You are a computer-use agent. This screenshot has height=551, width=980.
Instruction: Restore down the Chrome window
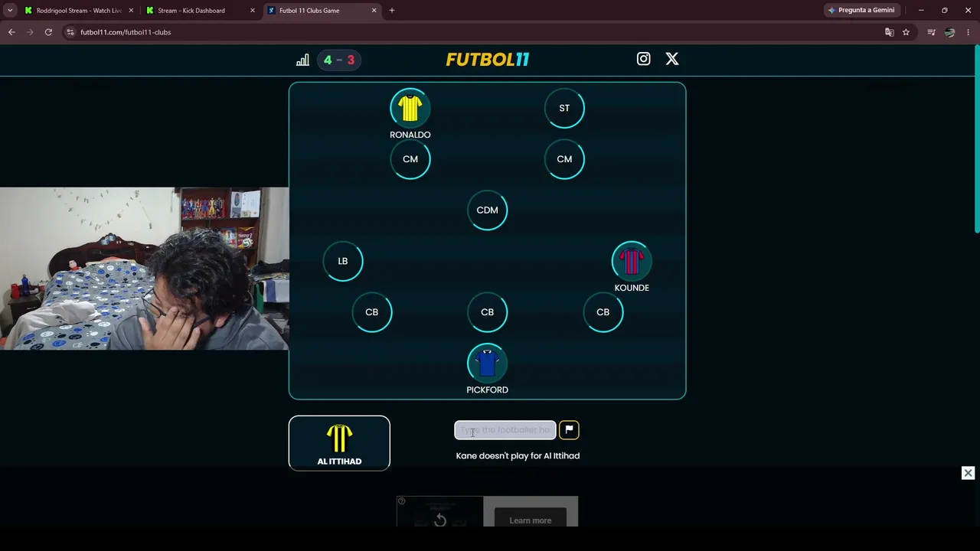pos(944,11)
